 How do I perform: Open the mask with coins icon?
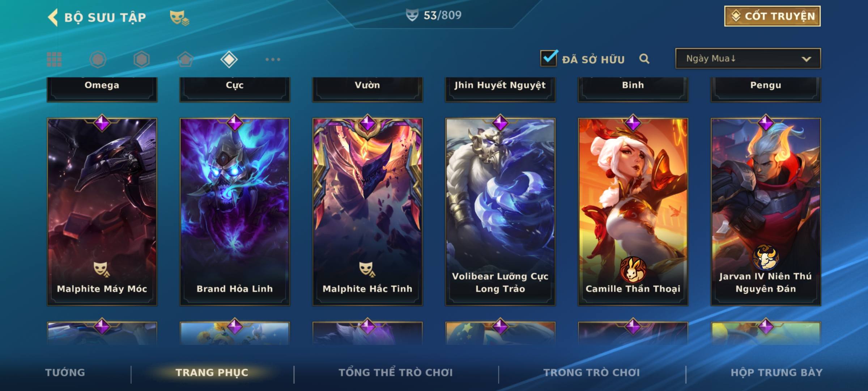click(179, 17)
